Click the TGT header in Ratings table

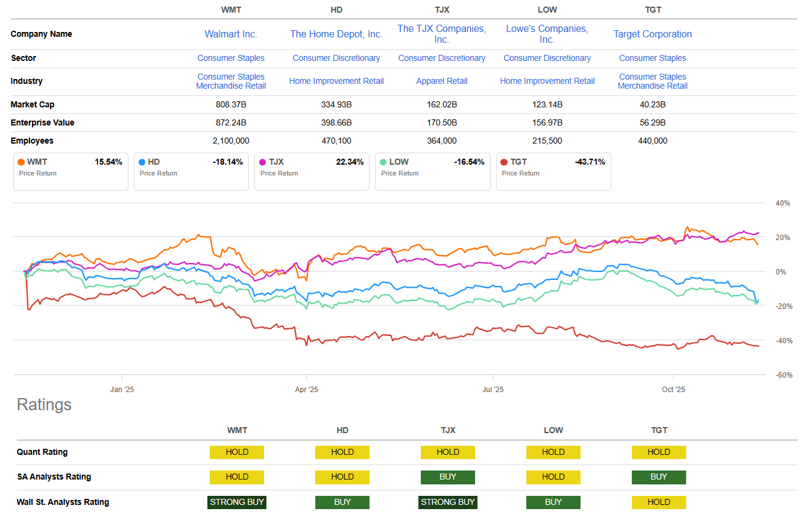[x=659, y=430]
